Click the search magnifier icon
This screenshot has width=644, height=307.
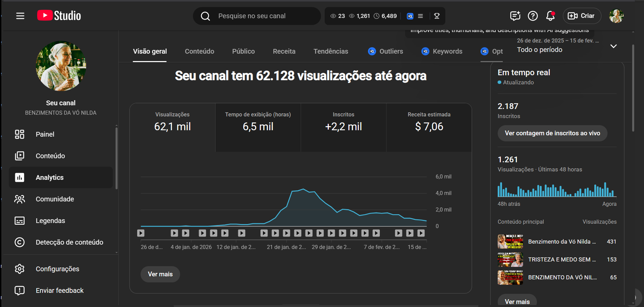[x=205, y=16]
